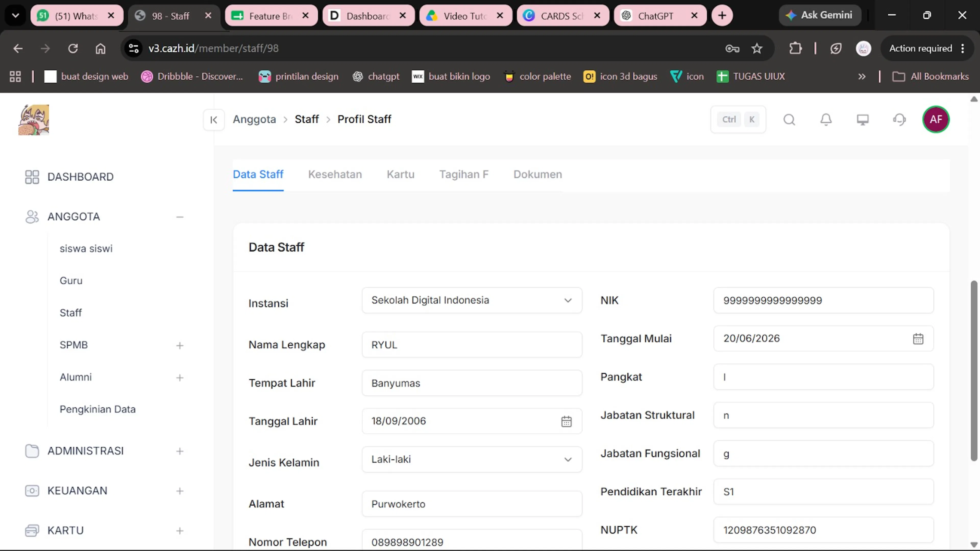Screen dimensions: 980x551
Task: Click the Keuangan money icon
Action: click(x=32, y=491)
